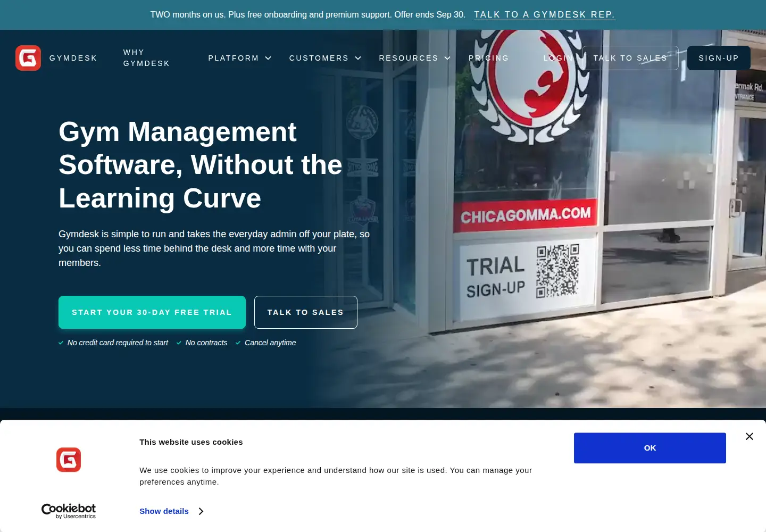The height and width of the screenshot is (532, 766).
Task: Open the Cookiebot by Usercentrics logo link
Action: 69,511
